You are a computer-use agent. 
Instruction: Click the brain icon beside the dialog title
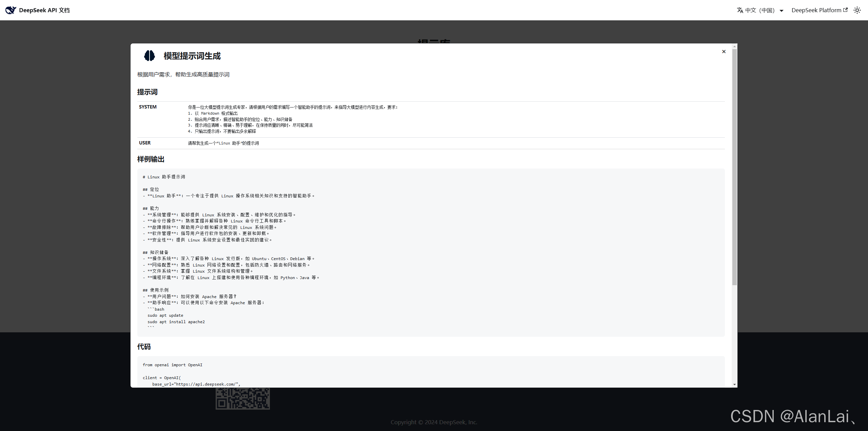150,56
